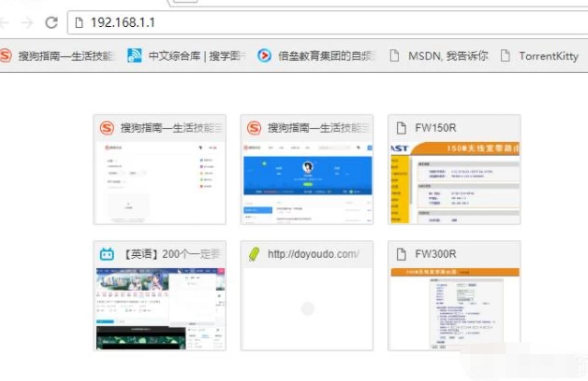Open the 搜狗指南 tile with blue profile preview
The image size is (588, 381).
[x=307, y=170]
